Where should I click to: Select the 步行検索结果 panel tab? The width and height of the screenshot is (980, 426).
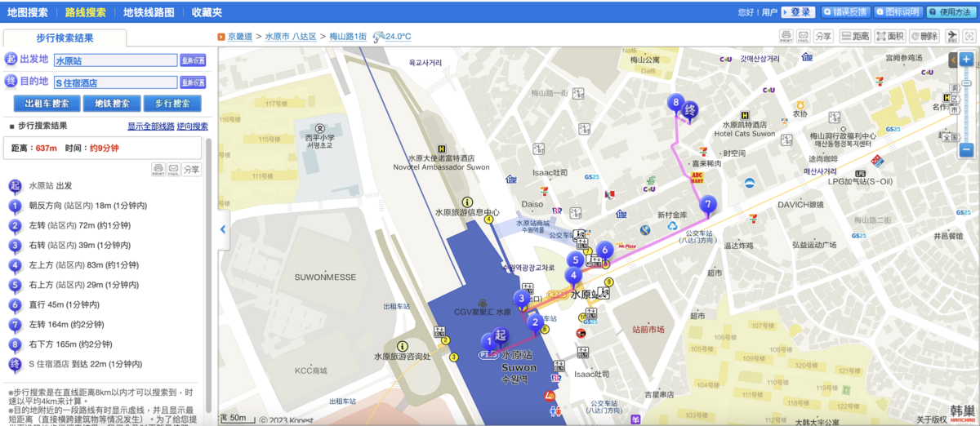click(x=65, y=38)
